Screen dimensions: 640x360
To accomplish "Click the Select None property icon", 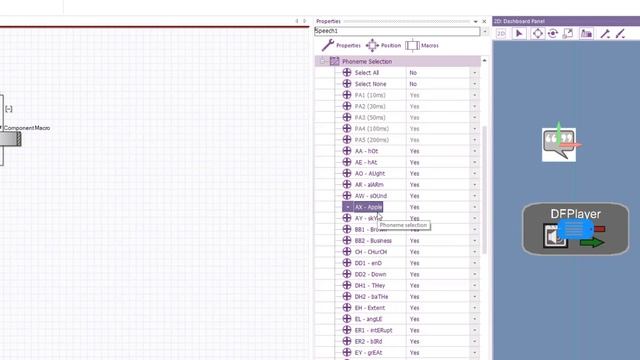I will tap(347, 84).
